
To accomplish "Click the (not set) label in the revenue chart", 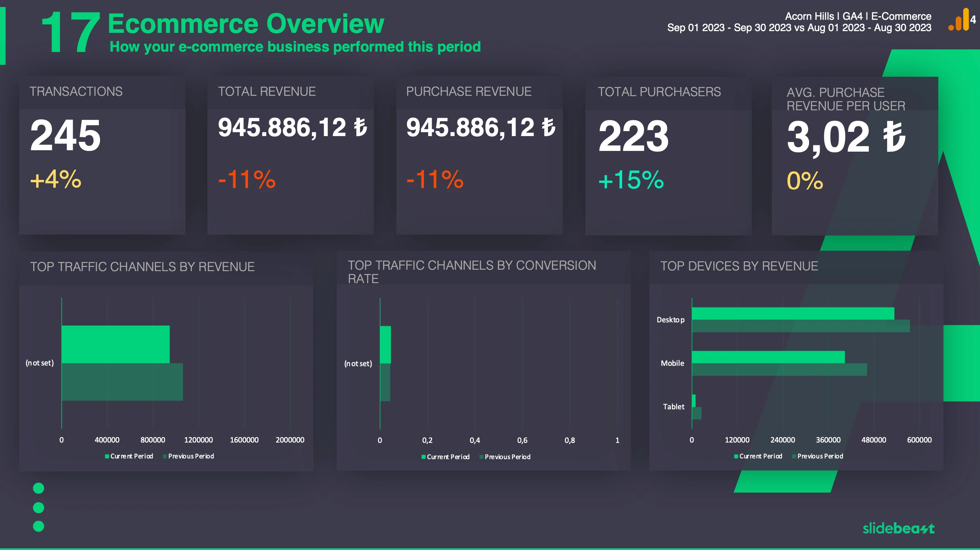I will pos(40,363).
